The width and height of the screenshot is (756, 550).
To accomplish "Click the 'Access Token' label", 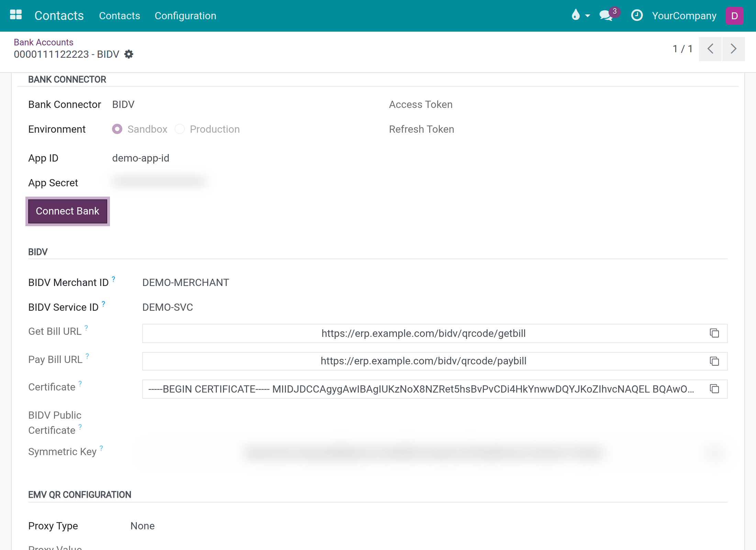I will [421, 104].
